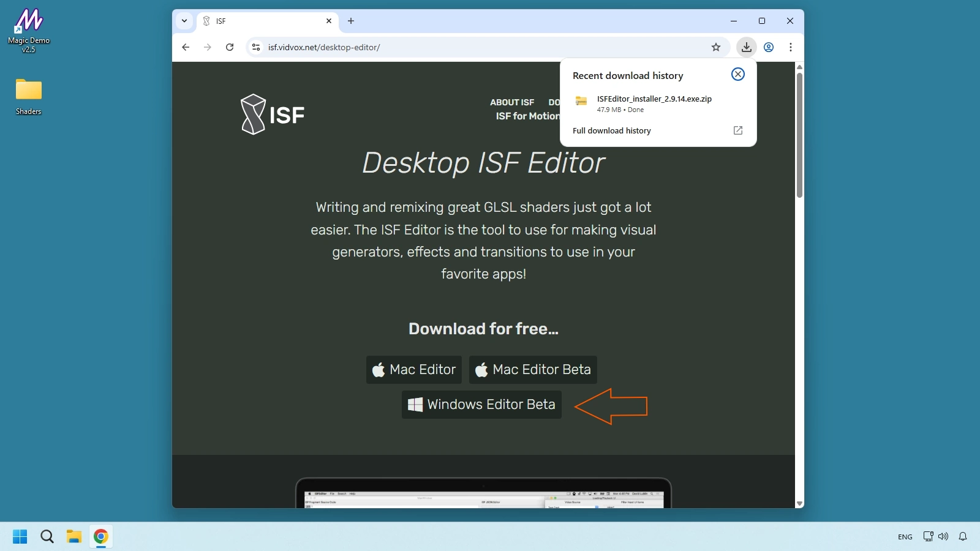Close the Recent download history popup
980x551 pixels.
coord(738,74)
